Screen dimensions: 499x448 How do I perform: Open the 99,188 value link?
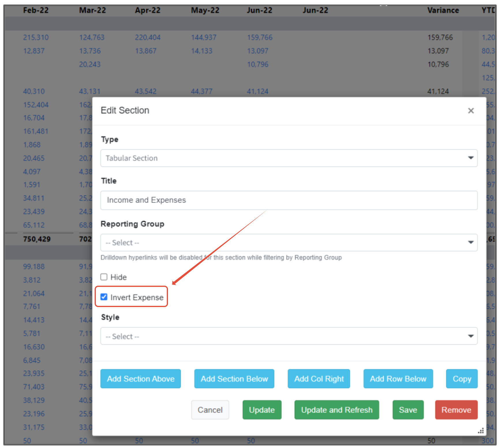coord(34,266)
